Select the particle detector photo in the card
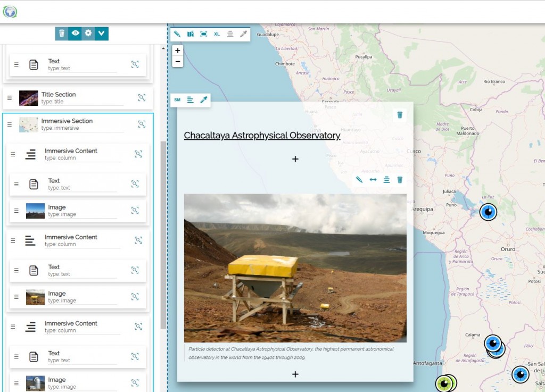This screenshot has height=392, width=545. point(295,268)
